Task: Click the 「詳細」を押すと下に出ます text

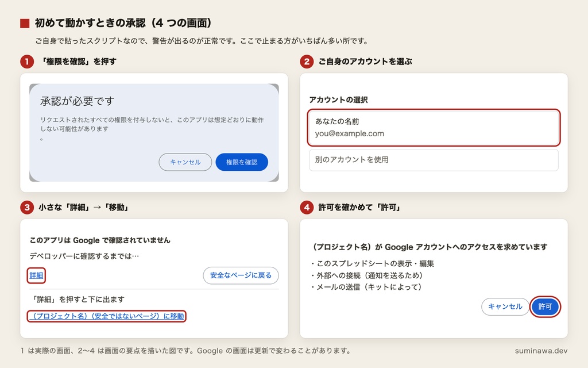Action: 77,299
